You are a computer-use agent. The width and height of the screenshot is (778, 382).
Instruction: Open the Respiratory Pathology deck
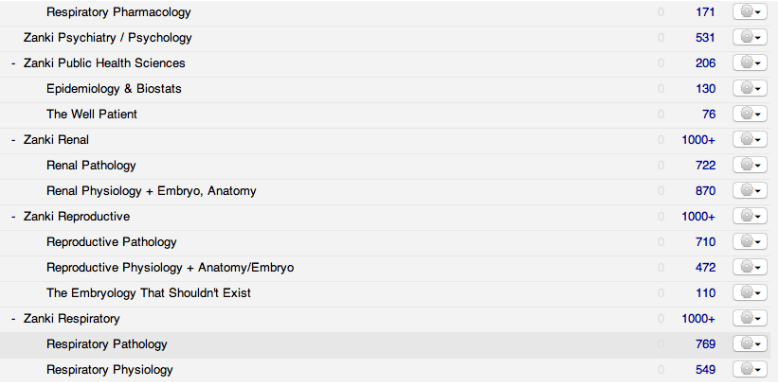tap(107, 344)
